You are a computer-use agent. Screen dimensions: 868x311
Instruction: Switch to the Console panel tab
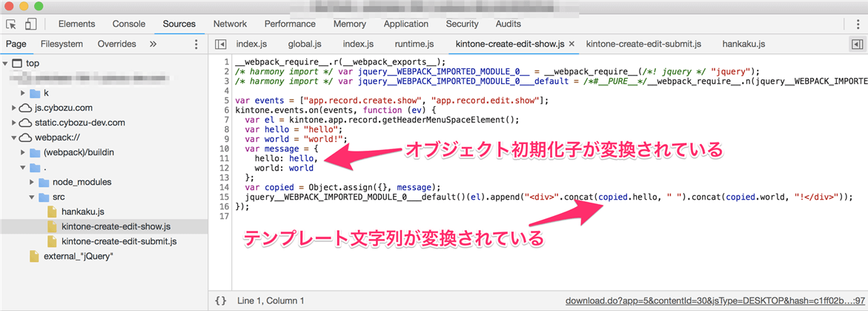129,24
